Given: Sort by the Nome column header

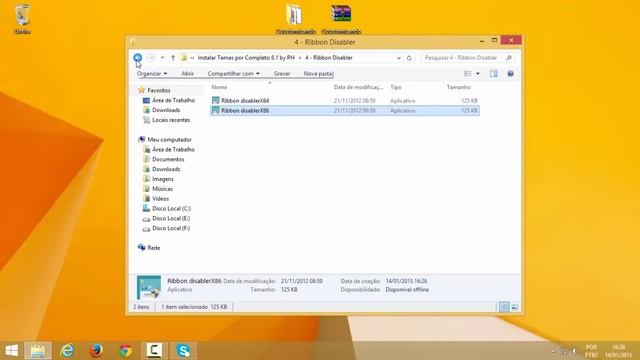Looking at the screenshot, I should (219, 87).
